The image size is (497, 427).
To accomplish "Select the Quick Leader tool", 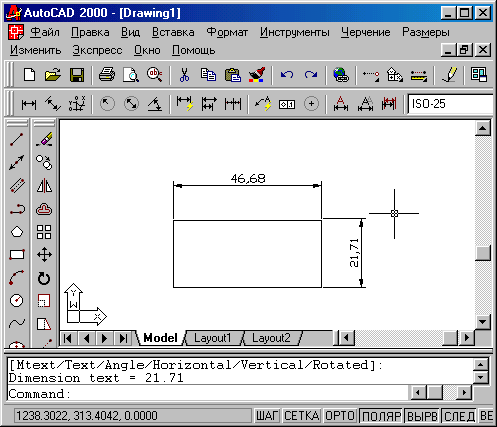I will [263, 104].
